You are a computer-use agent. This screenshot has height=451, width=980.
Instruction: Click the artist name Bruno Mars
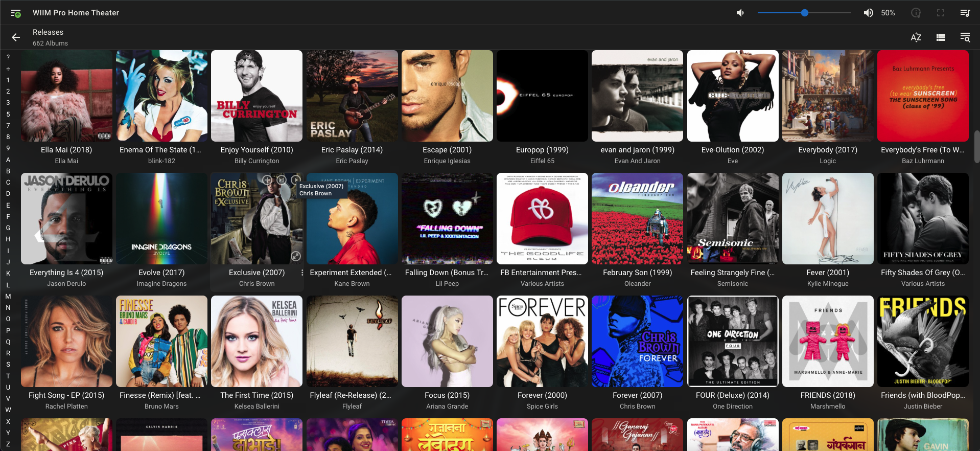point(161,407)
